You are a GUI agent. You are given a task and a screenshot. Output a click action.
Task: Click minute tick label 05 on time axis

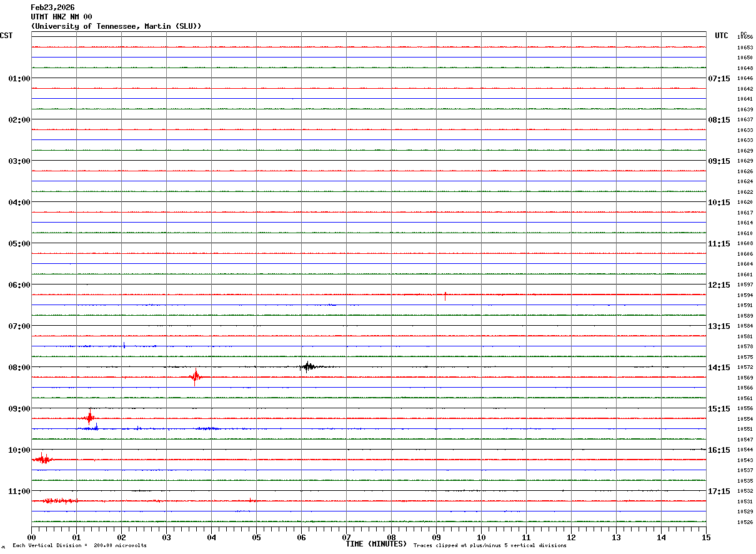coord(257,537)
